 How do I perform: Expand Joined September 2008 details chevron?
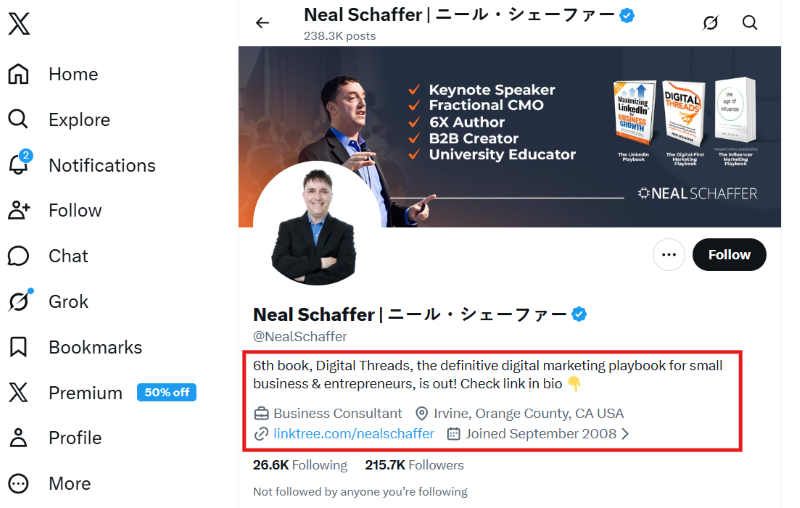[x=626, y=434]
